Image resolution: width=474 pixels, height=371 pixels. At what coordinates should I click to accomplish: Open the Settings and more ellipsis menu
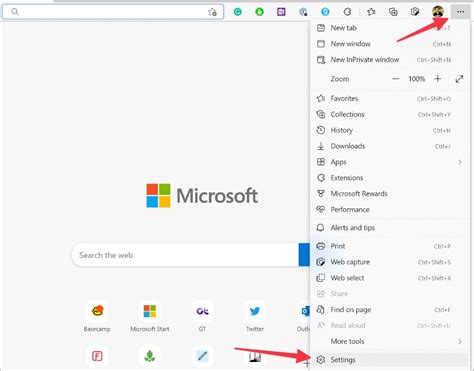point(460,12)
